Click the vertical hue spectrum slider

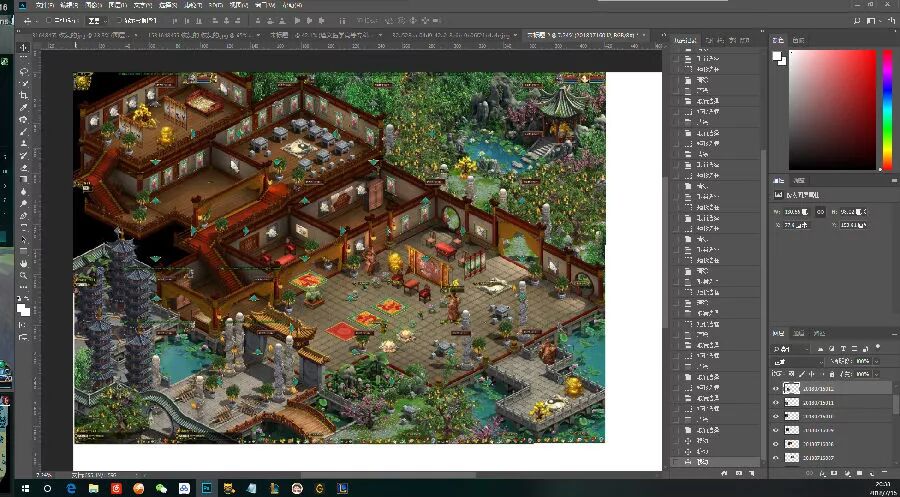(x=887, y=109)
